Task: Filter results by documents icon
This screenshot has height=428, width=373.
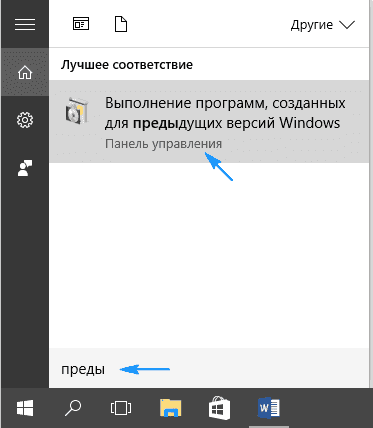Action: click(x=121, y=24)
